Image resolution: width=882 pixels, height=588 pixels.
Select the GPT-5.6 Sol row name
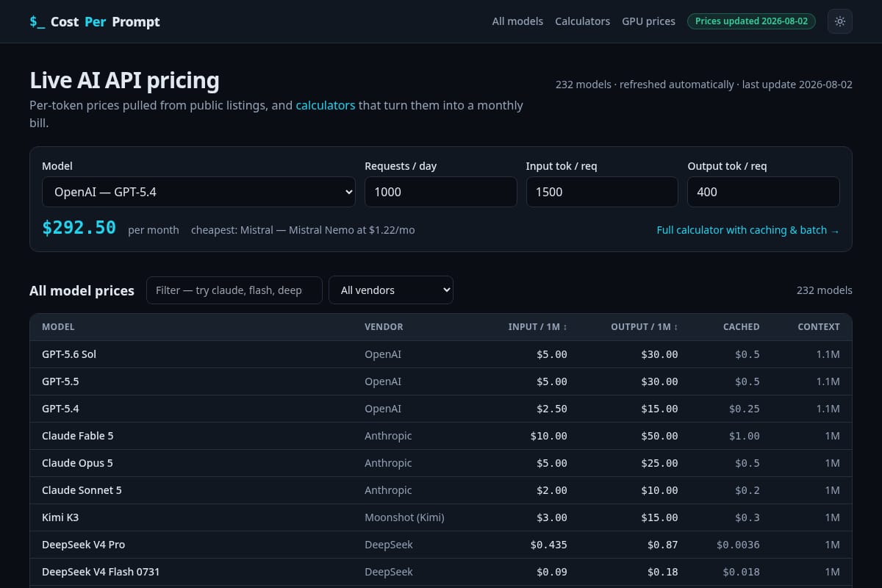(69, 354)
